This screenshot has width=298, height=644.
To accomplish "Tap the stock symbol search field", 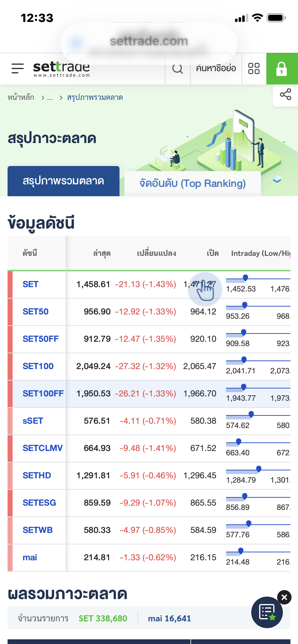I will [216, 68].
